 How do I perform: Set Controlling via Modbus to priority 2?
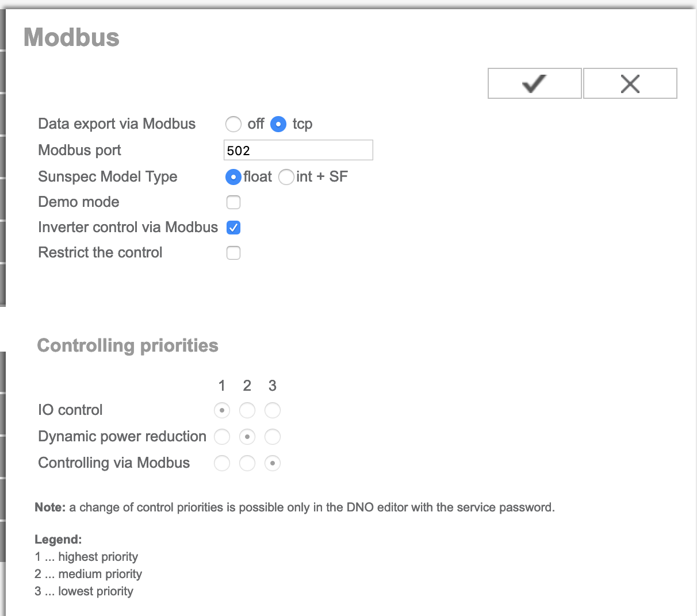247,463
